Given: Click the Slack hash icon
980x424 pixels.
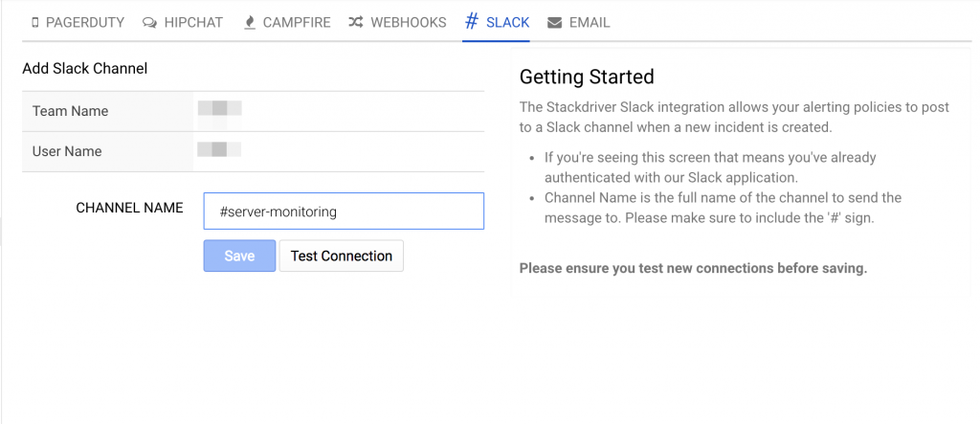Looking at the screenshot, I should (471, 21).
